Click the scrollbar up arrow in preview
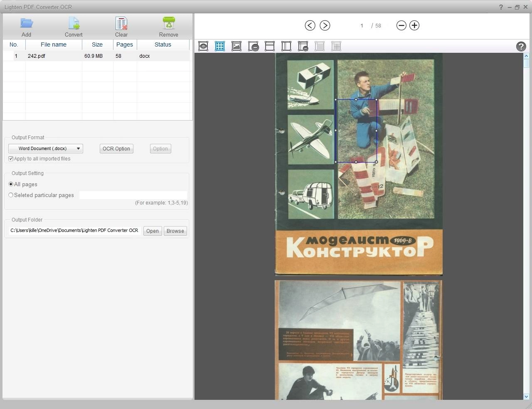The image size is (532, 409). pyautogui.click(x=526, y=56)
